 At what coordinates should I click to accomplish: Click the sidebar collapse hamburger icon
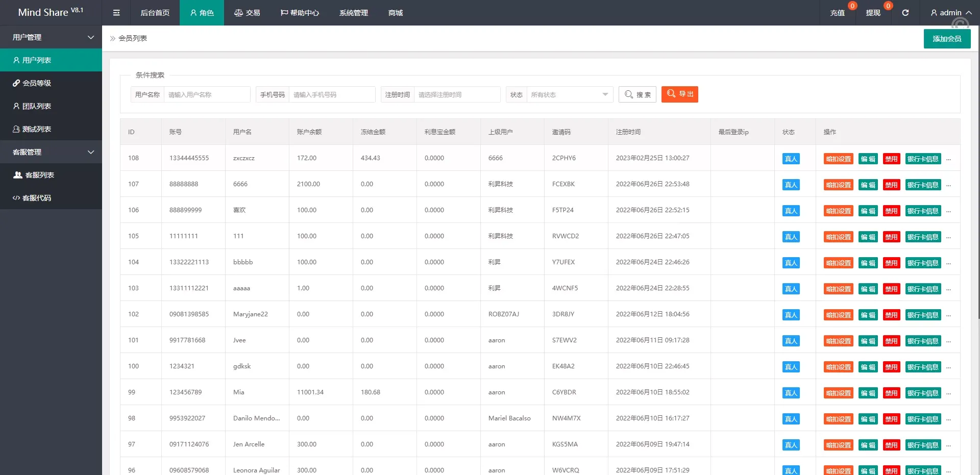click(116, 13)
